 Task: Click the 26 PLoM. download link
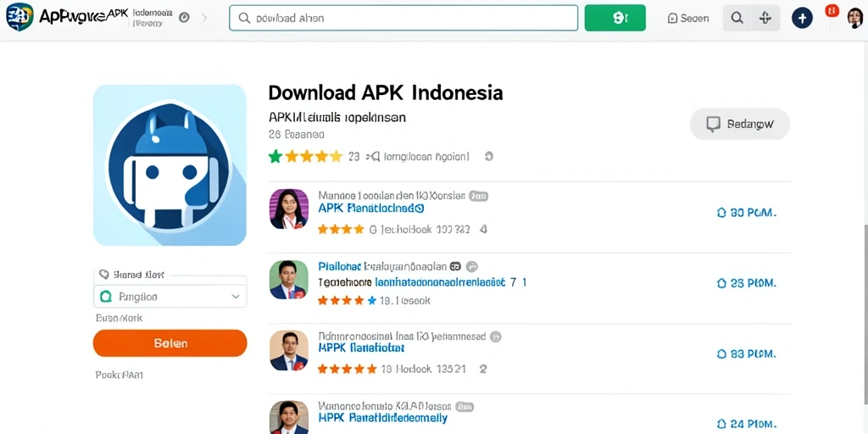point(747,283)
